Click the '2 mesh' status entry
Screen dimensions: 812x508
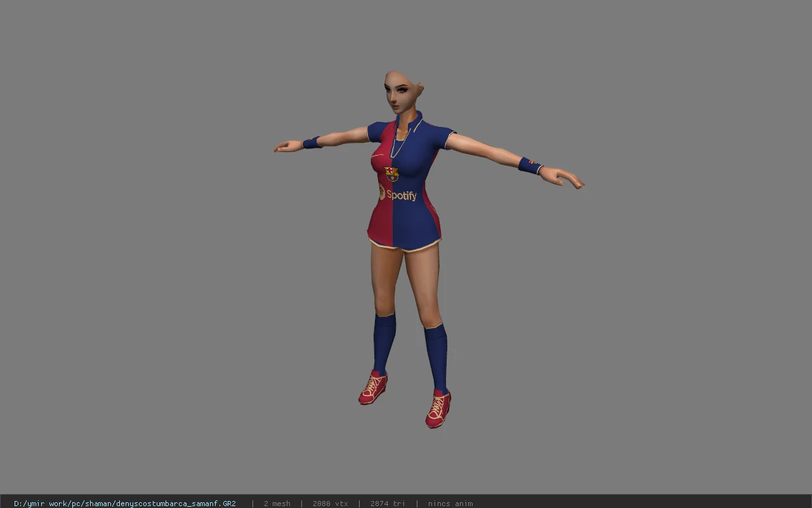click(277, 504)
